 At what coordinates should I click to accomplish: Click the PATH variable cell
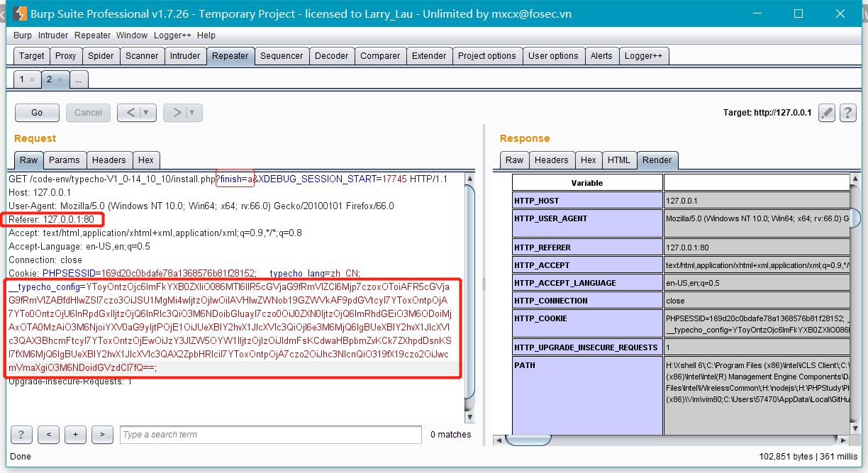click(x=587, y=396)
